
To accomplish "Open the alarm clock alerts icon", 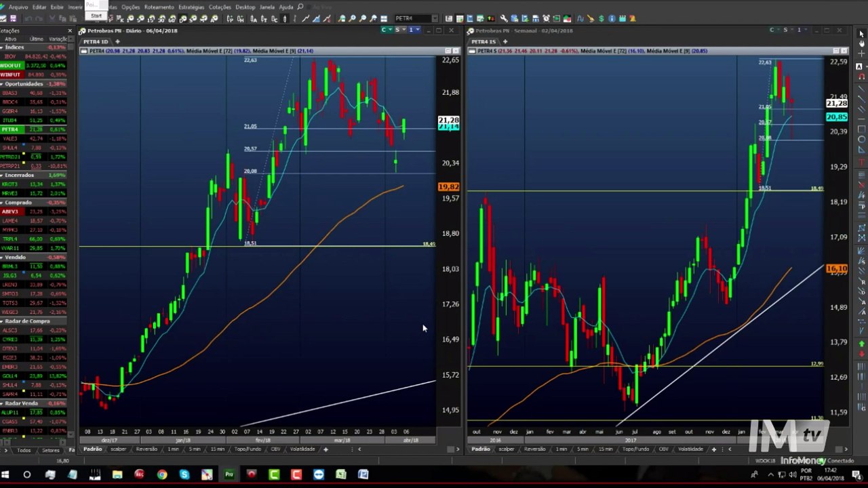I will pos(546,19).
